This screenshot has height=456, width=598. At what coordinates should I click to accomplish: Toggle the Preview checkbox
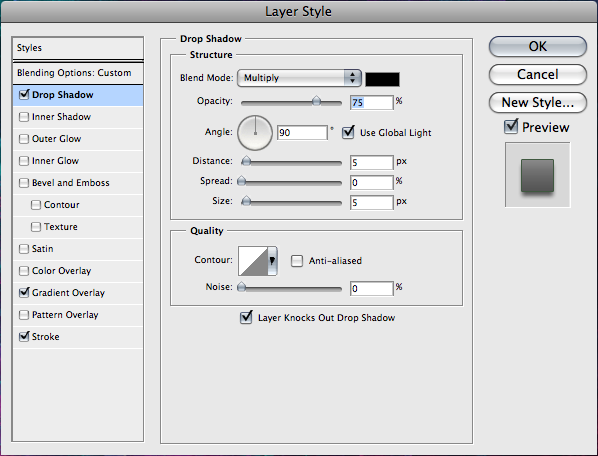pyautogui.click(x=511, y=127)
